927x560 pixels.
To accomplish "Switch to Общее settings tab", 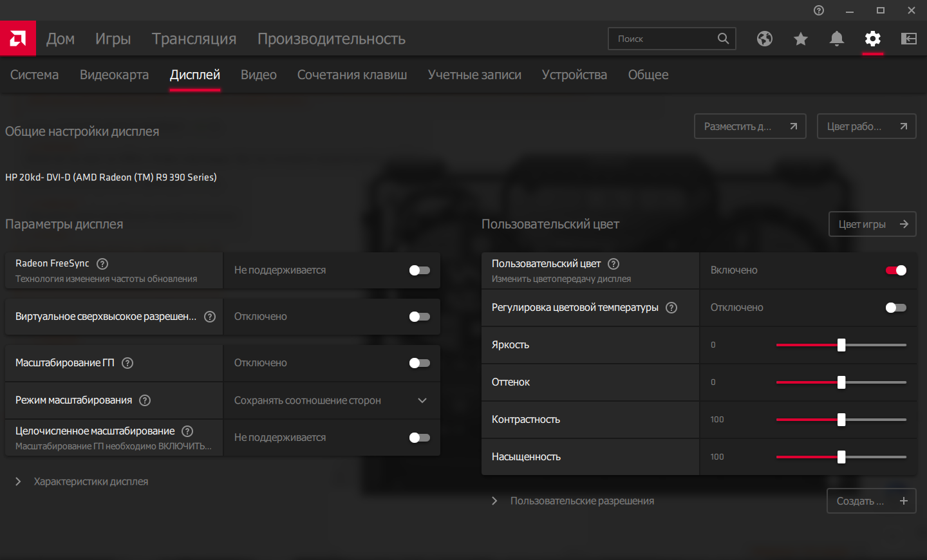I will pos(648,75).
